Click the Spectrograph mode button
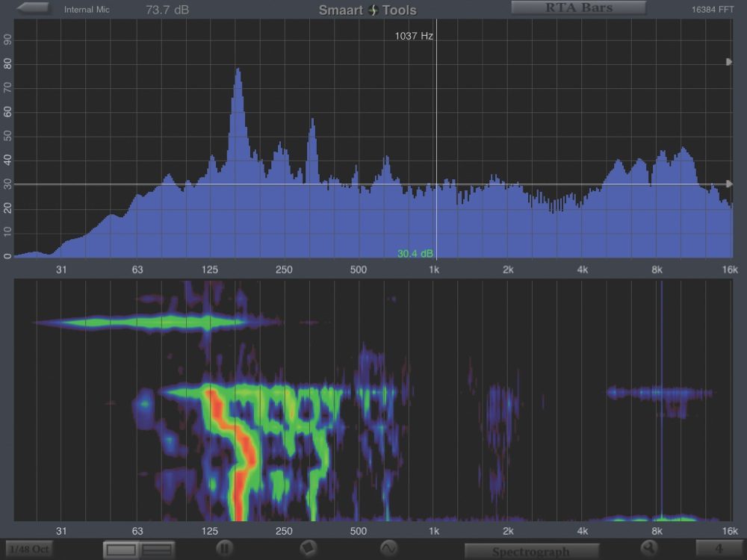747x560 pixels. point(531,552)
